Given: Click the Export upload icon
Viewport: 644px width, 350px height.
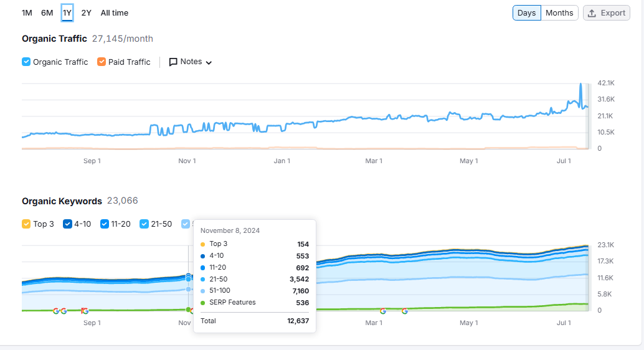Looking at the screenshot, I should [592, 13].
